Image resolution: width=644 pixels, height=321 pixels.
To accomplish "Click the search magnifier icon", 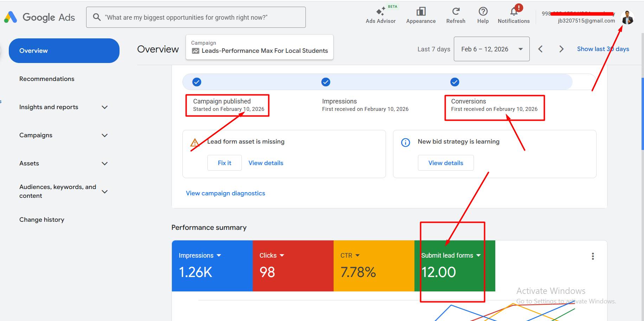I will click(x=97, y=17).
